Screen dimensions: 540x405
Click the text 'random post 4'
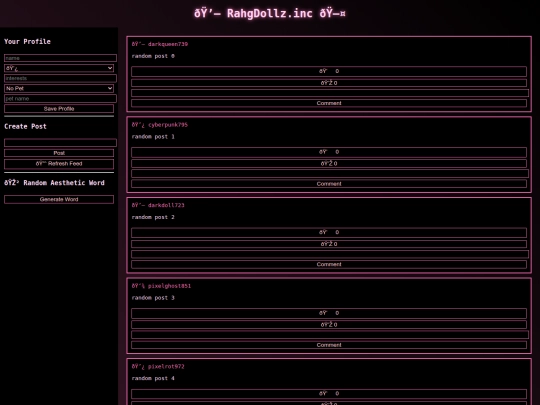(x=153, y=378)
